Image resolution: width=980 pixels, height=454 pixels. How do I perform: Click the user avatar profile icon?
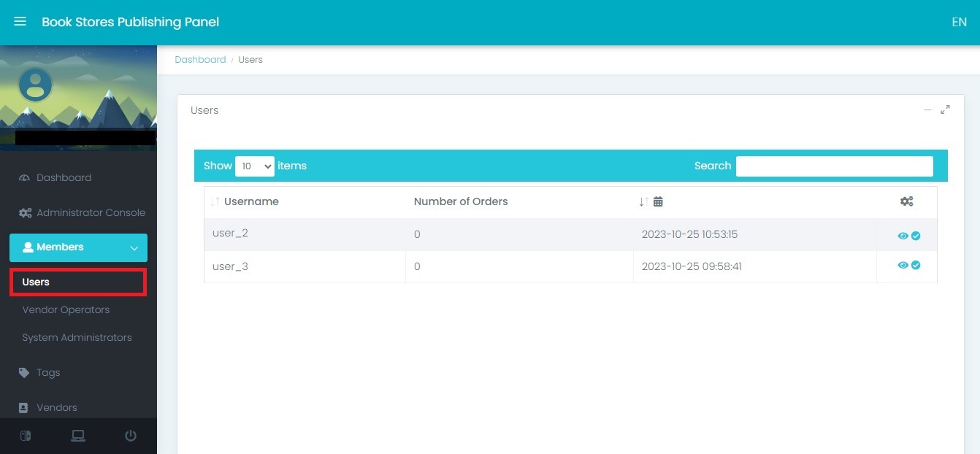point(35,85)
